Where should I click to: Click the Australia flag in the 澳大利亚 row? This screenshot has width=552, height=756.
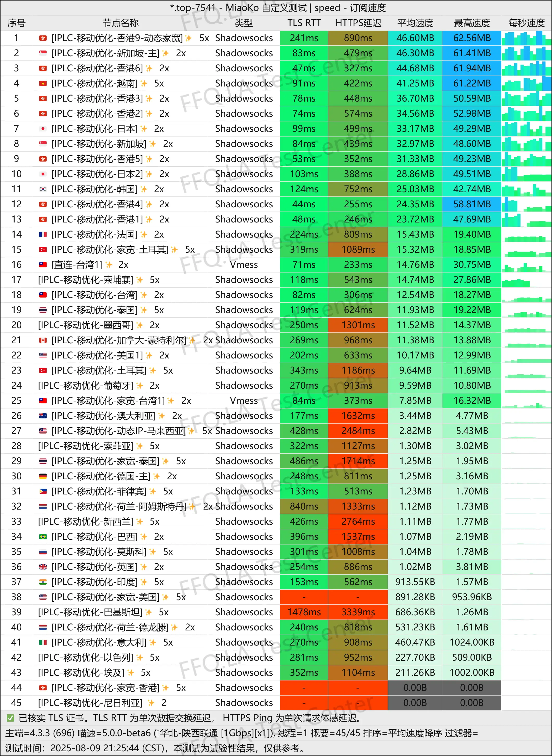pyautogui.click(x=43, y=416)
